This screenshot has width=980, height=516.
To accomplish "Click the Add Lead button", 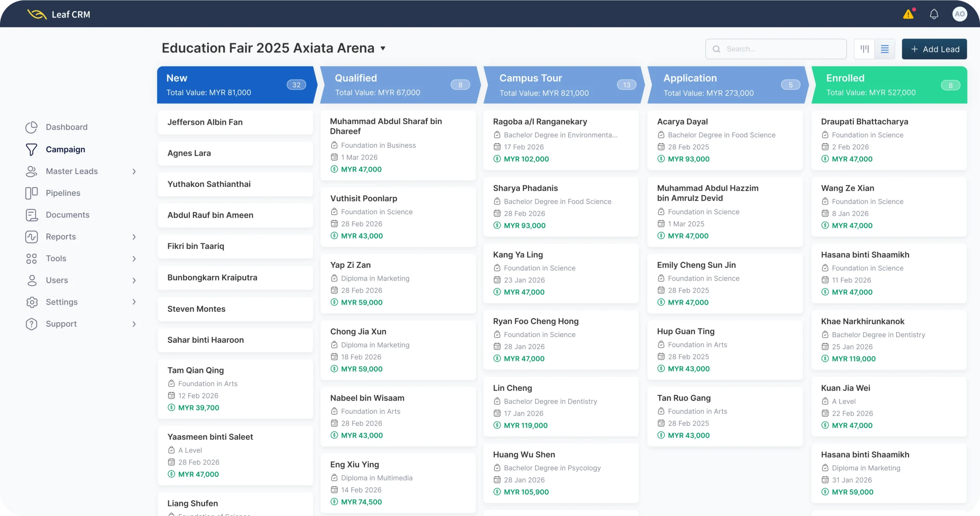I will tap(934, 49).
